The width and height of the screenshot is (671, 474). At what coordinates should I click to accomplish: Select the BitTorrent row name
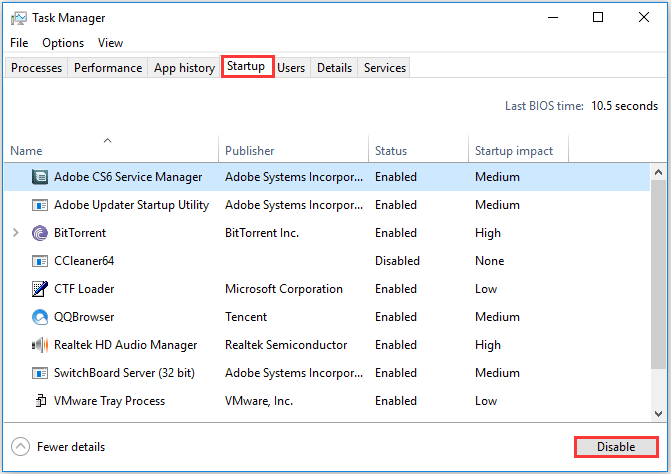pos(80,233)
